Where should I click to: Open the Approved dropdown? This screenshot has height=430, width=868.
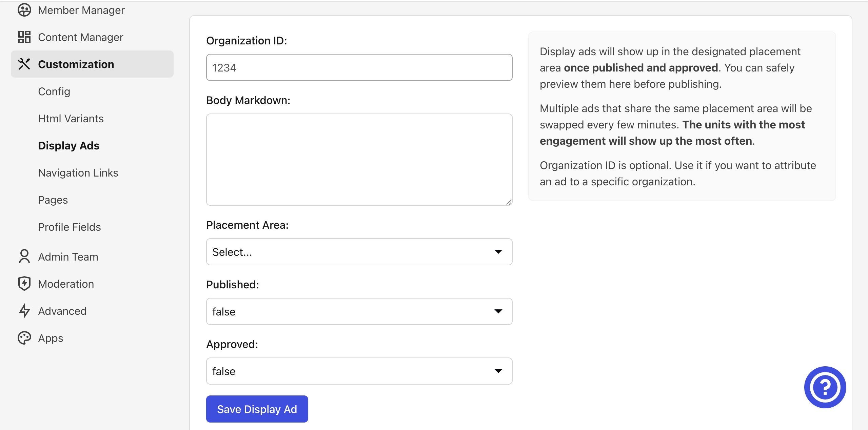click(359, 371)
